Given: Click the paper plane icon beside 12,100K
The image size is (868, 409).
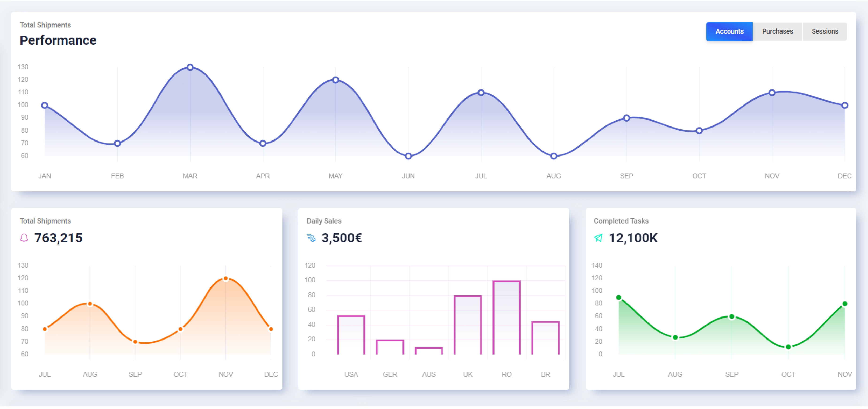Looking at the screenshot, I should 598,238.
